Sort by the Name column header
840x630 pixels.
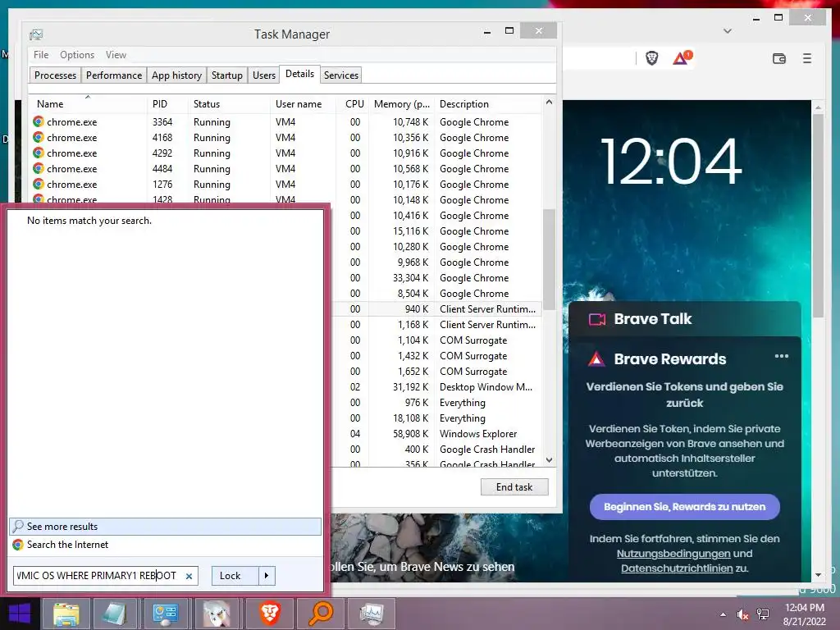pos(88,104)
